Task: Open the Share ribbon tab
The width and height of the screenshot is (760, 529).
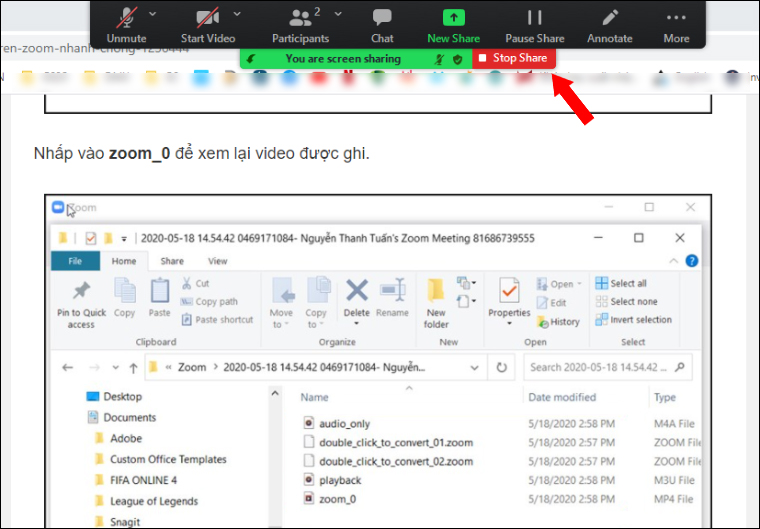Action: click(172, 261)
